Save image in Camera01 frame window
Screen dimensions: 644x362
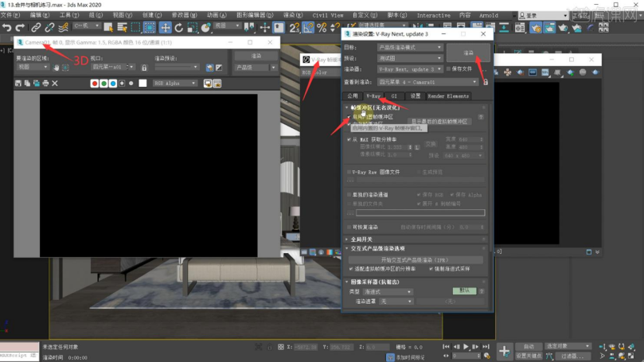[18, 84]
